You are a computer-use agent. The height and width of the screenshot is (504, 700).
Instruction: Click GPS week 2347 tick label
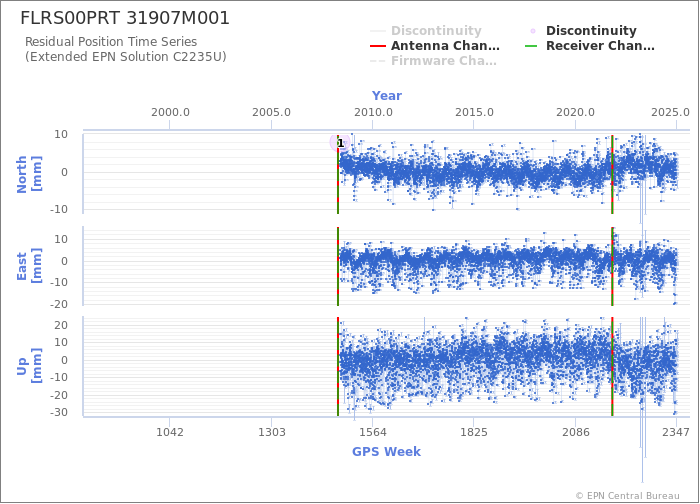tap(676, 432)
